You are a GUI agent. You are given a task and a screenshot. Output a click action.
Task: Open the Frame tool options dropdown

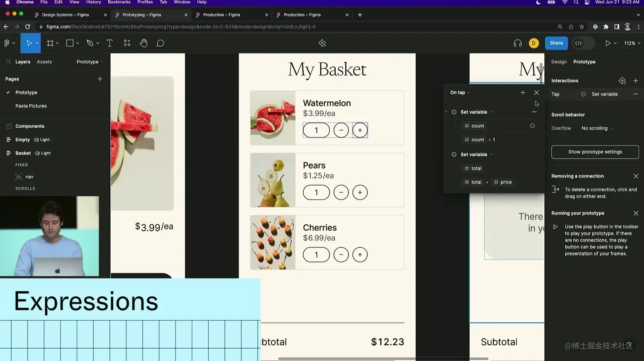point(57,43)
